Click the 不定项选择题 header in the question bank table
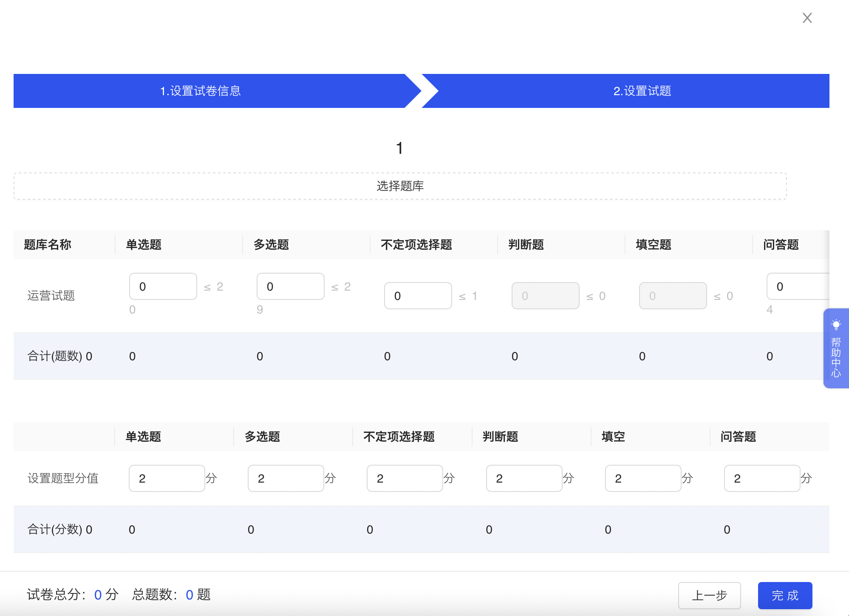This screenshot has width=849, height=616. (x=416, y=245)
